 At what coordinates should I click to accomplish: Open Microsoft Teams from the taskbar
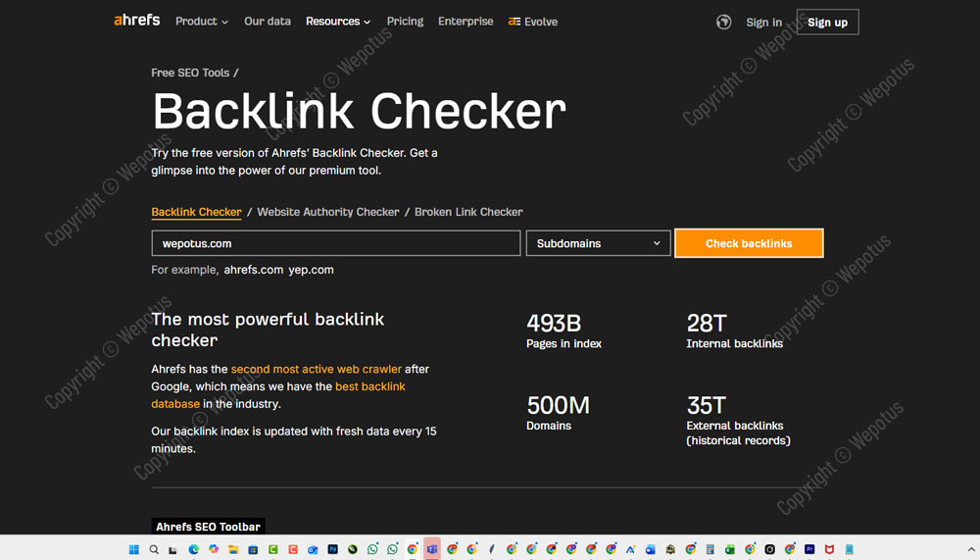[432, 549]
